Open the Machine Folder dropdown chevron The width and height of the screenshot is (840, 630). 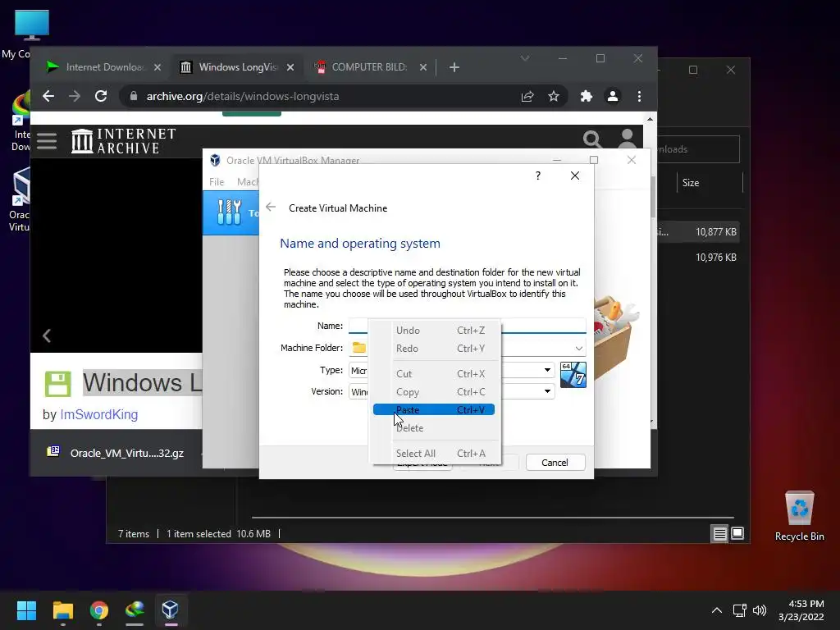(x=578, y=348)
